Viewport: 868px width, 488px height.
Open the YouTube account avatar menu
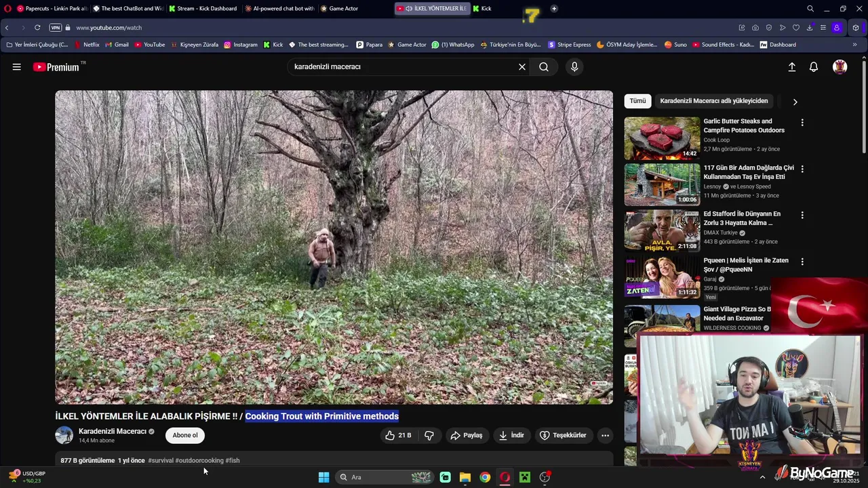(840, 66)
